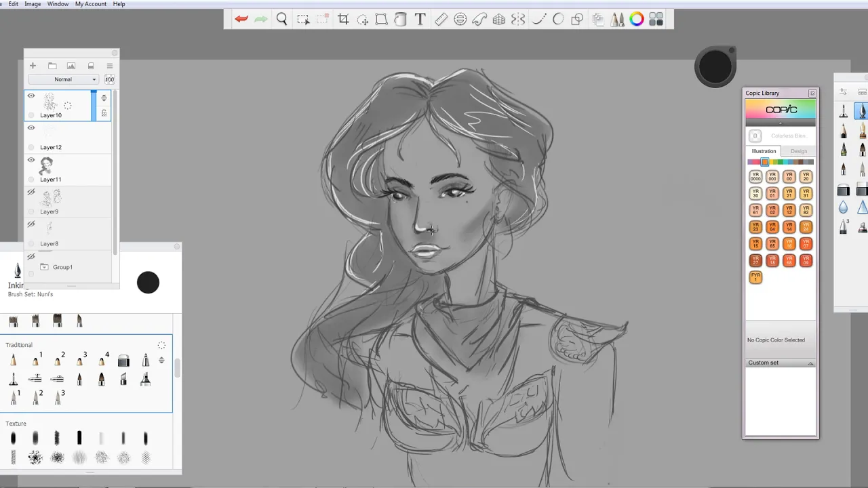This screenshot has width=868, height=488.
Task: Select the Text tool
Action: coord(420,20)
